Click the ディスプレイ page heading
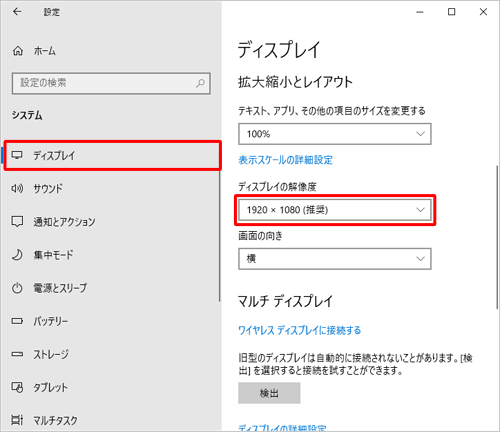The width and height of the screenshot is (500, 432). (279, 50)
